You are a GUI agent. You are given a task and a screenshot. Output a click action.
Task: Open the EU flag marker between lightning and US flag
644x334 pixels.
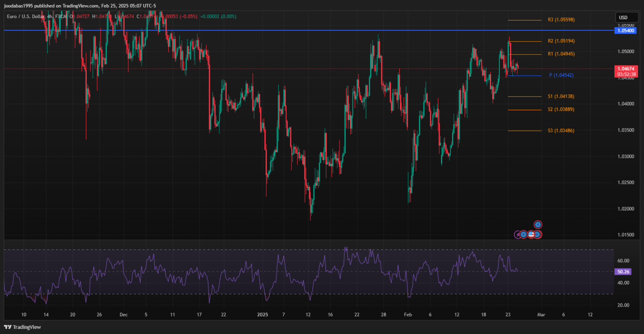[523, 235]
